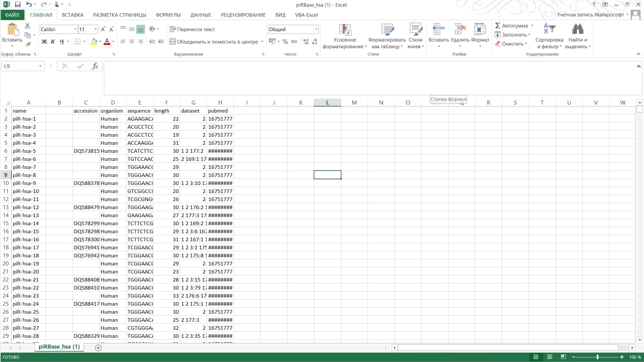
Task: Open Conditional Formatting (Условное форматирование)
Action: tap(345, 30)
